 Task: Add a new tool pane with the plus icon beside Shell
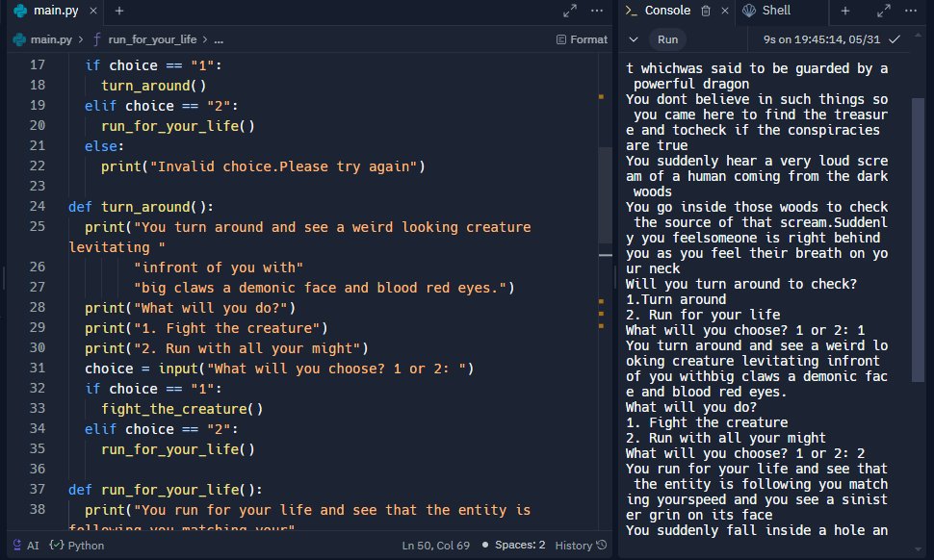coord(845,13)
